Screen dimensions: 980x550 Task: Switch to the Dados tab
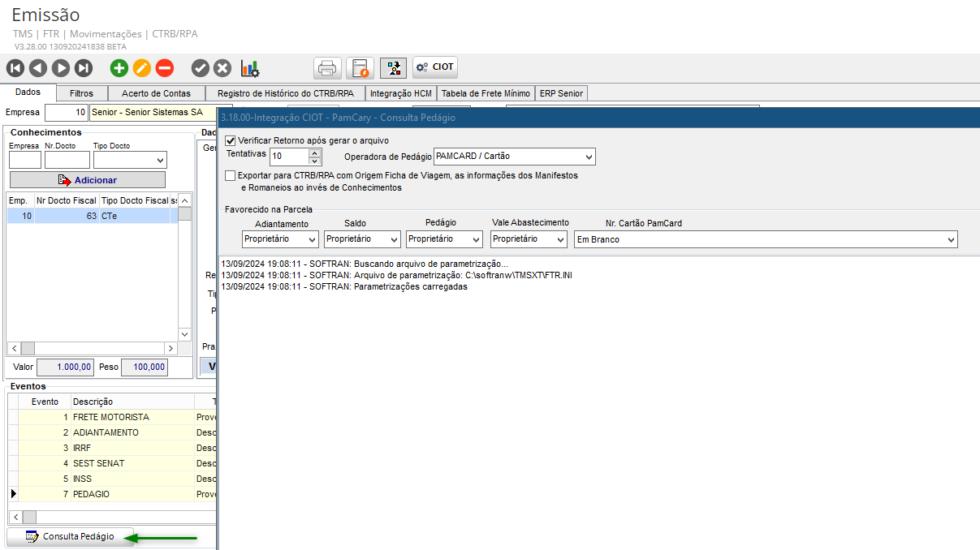[28, 92]
